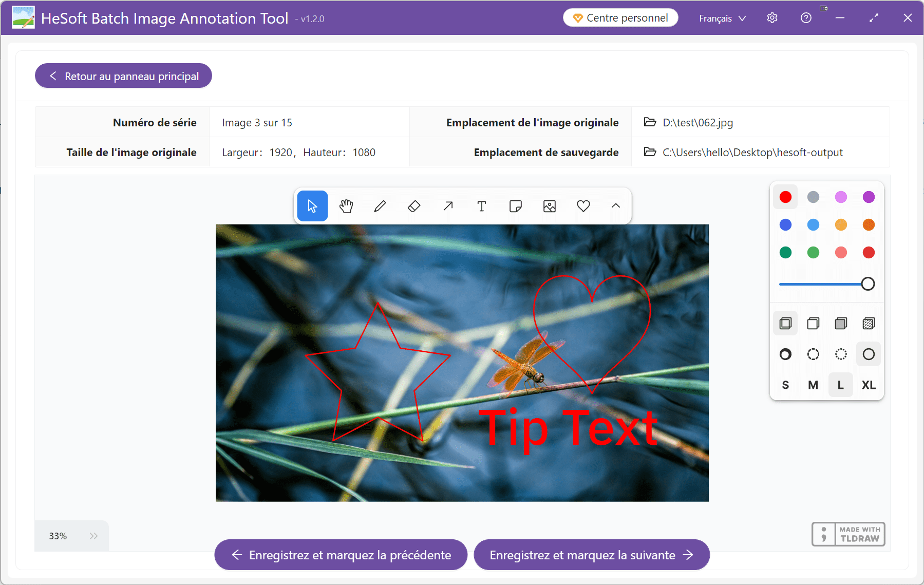Click the insert image tool
Viewport: 924px width, 585px height.
tap(550, 206)
